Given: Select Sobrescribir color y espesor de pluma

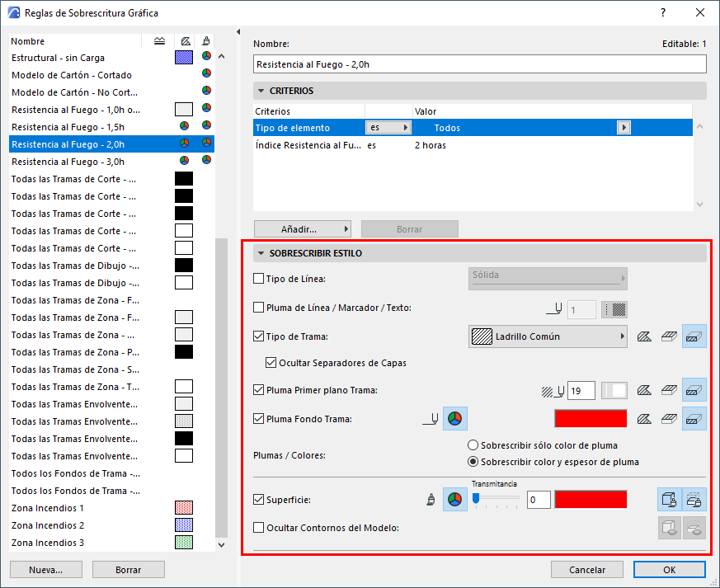Looking at the screenshot, I should 473,462.
